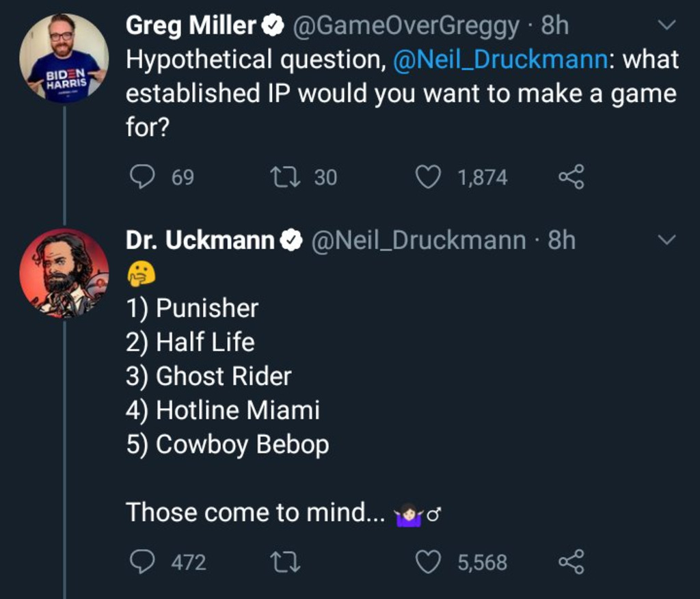
Task: Visit the gray @Neil_Druckmann handle beside Dr. Uckmann
Action: coord(419,241)
